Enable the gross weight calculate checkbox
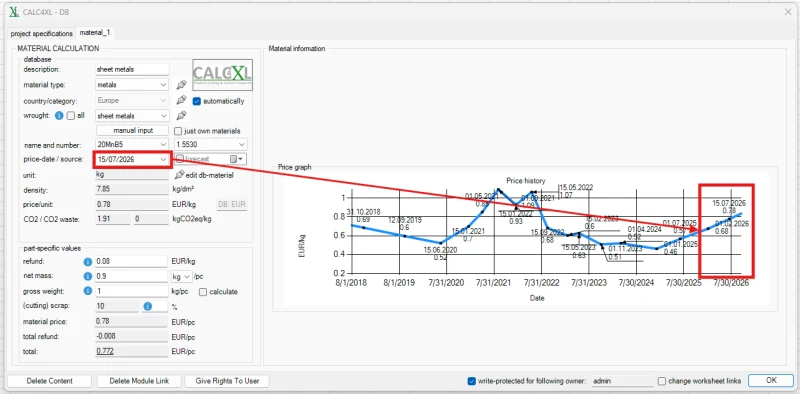The image size is (800, 394). coord(203,292)
